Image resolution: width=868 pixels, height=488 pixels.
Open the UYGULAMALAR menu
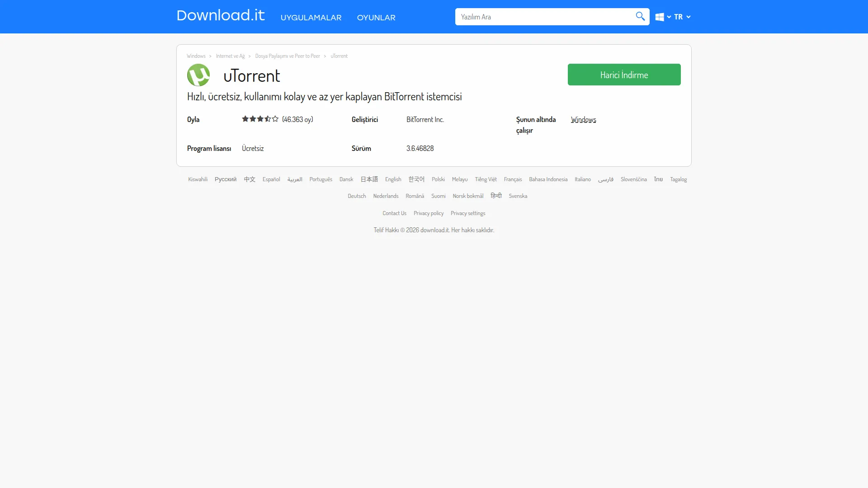pyautogui.click(x=311, y=18)
